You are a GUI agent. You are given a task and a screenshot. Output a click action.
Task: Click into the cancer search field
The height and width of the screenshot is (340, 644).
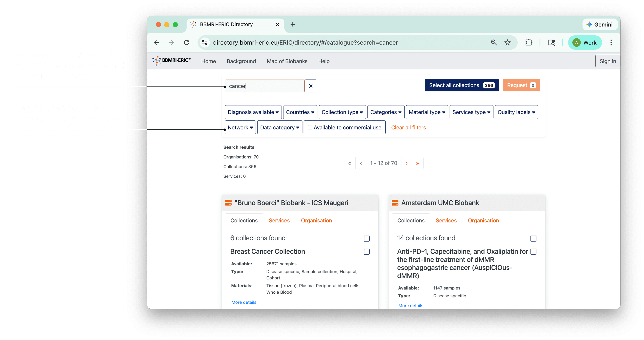(x=265, y=86)
